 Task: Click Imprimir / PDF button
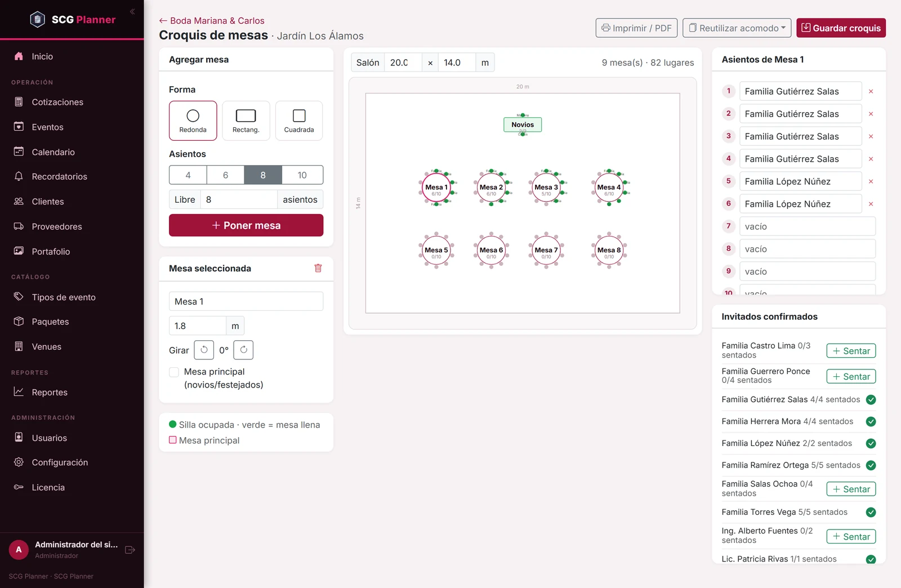(x=636, y=28)
